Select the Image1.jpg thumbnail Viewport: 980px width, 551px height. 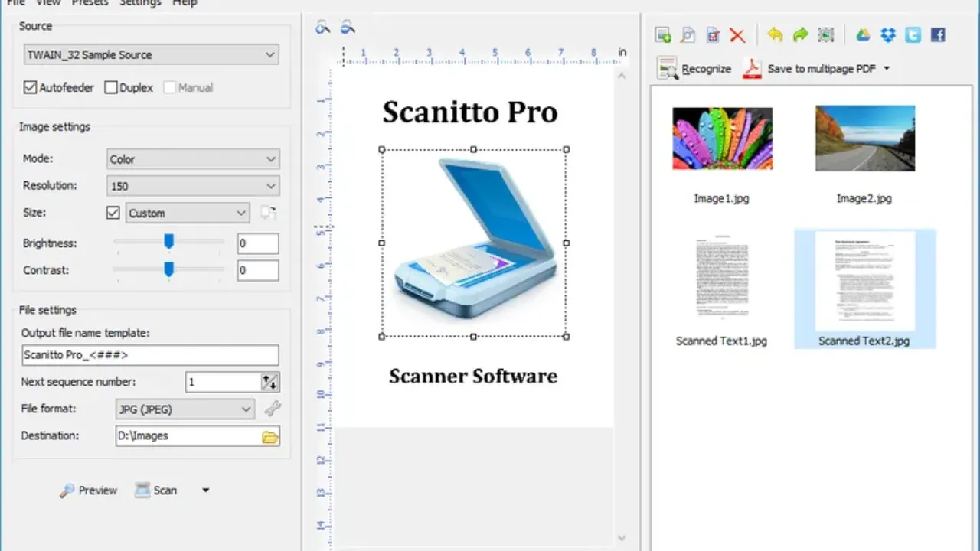coord(722,139)
